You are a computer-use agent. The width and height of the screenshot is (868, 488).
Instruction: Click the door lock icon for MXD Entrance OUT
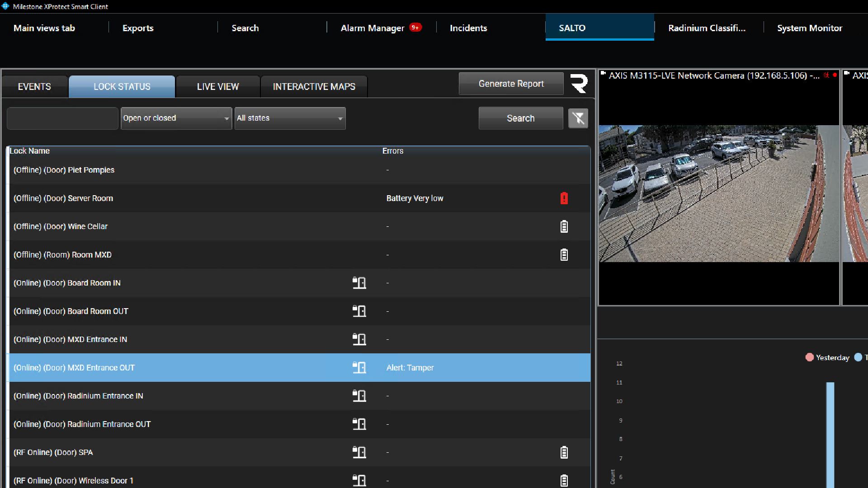(359, 367)
